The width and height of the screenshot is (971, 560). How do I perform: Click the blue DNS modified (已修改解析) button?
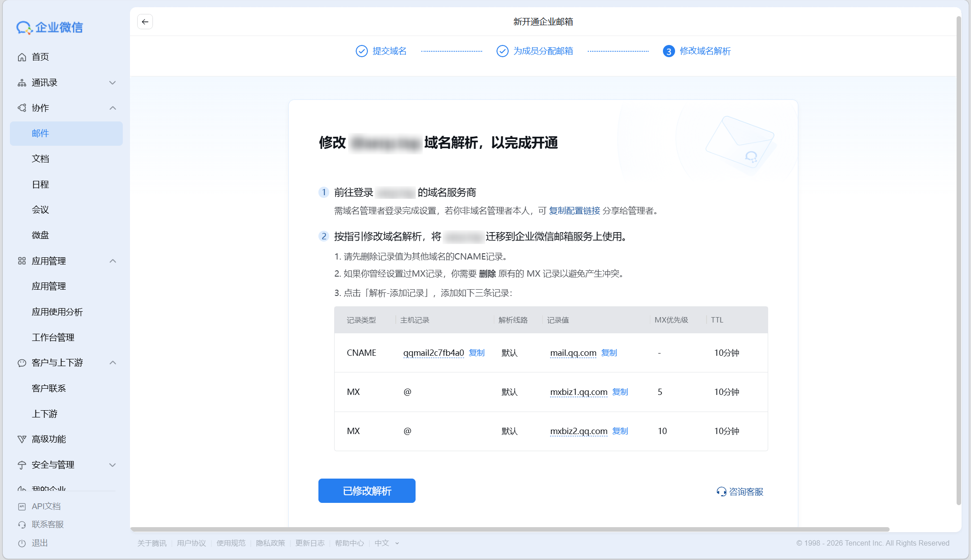(x=367, y=491)
